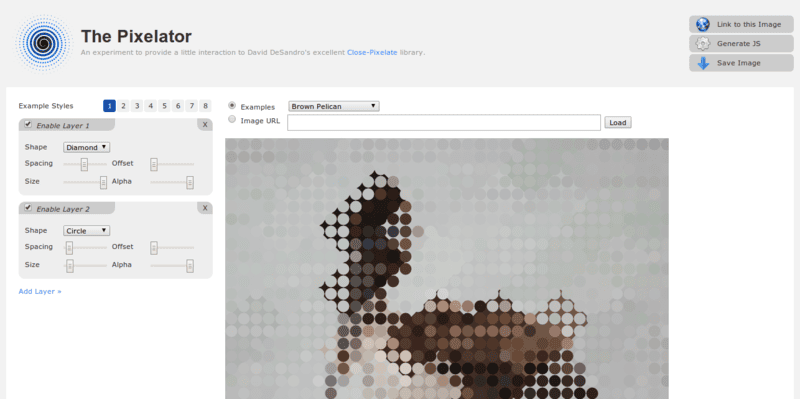Click Layer 2 Spacing slider handle
Screen dimensions: 800x399
69,247
